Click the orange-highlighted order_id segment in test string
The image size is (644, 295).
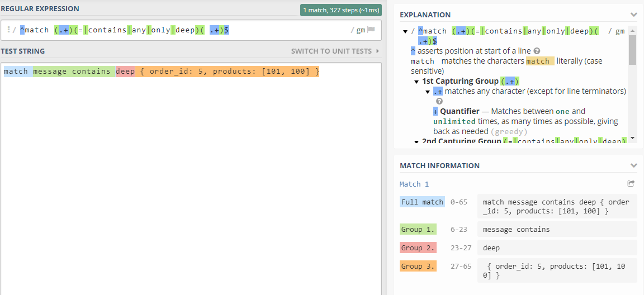(x=227, y=72)
